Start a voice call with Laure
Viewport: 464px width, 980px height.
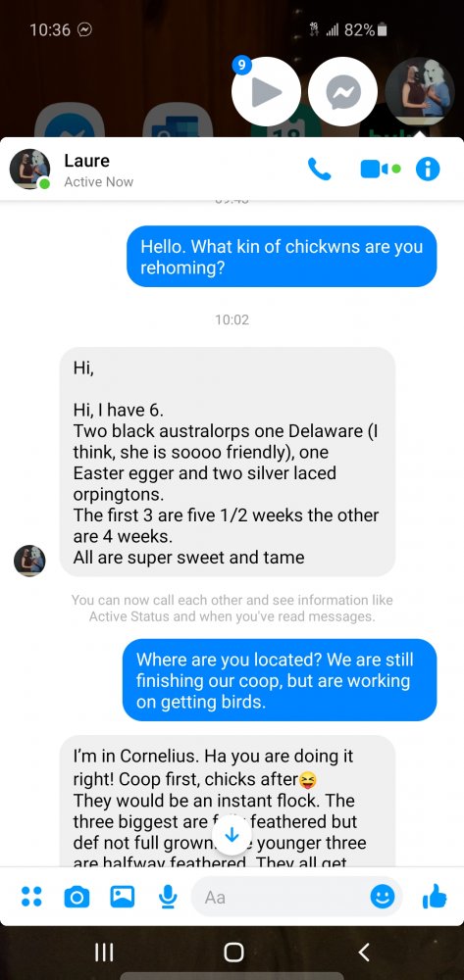click(319, 170)
